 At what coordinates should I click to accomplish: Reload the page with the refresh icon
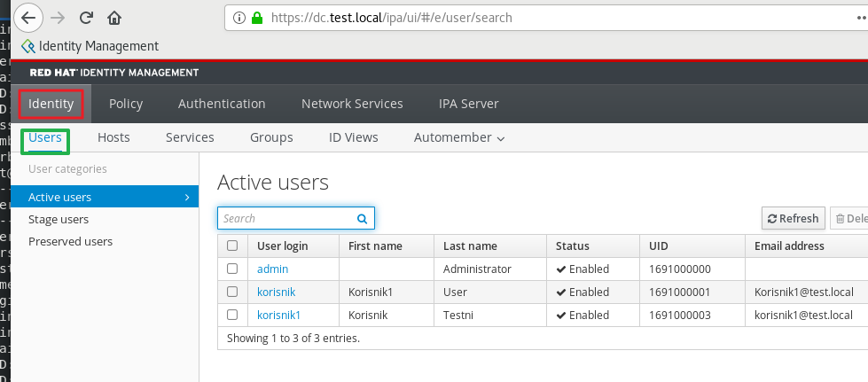pos(86,18)
